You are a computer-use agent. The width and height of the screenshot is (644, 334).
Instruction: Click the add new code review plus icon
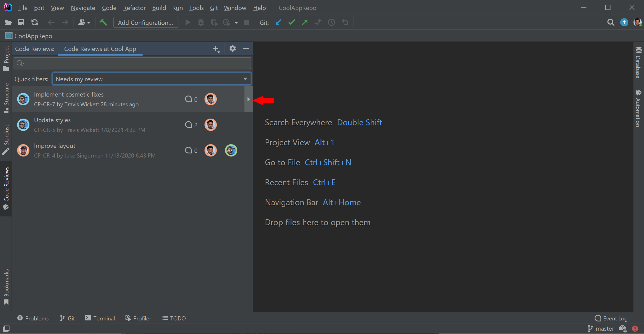point(216,48)
